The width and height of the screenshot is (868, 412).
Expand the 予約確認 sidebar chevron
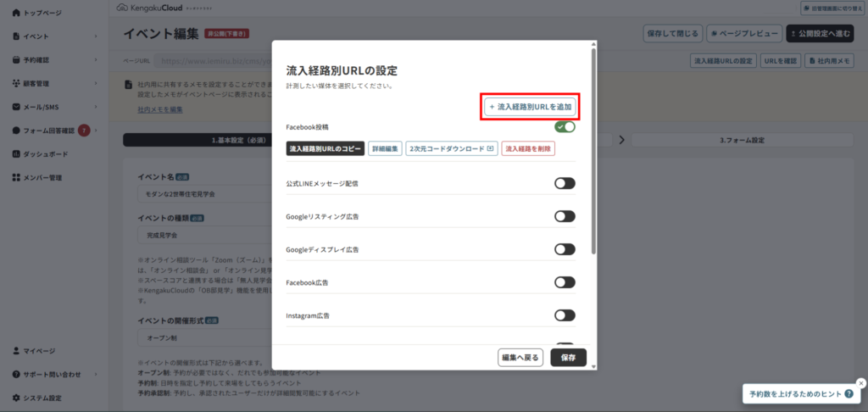(97, 60)
